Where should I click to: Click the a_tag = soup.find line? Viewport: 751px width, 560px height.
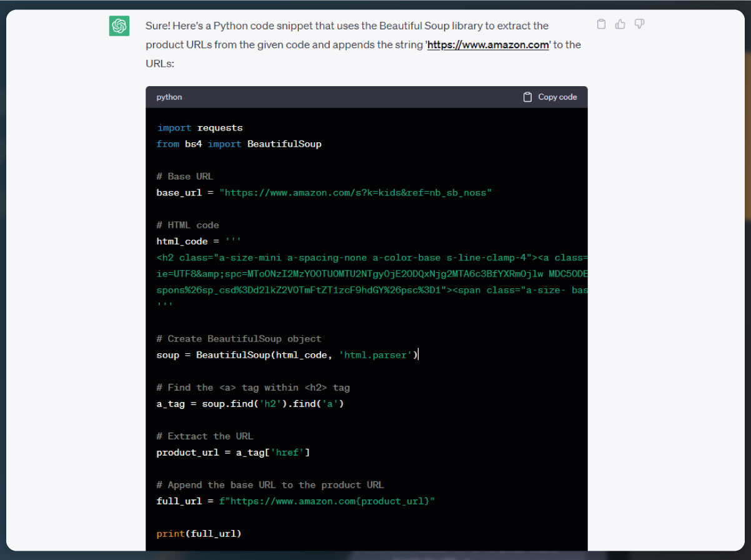click(x=250, y=403)
